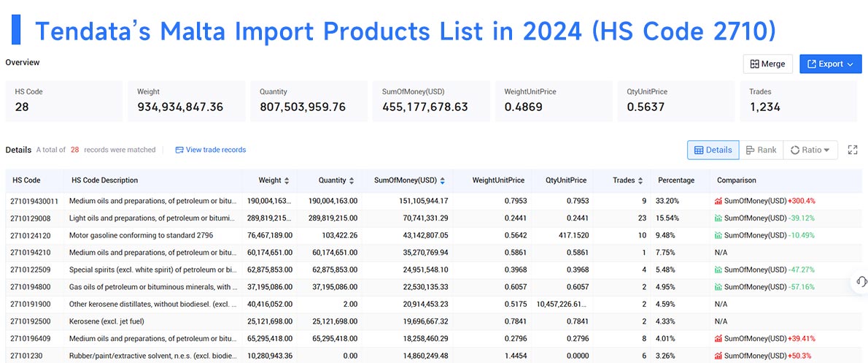This screenshot has height=363, width=868.
Task: Click Gas oils of petroleum description
Action: pos(153,286)
